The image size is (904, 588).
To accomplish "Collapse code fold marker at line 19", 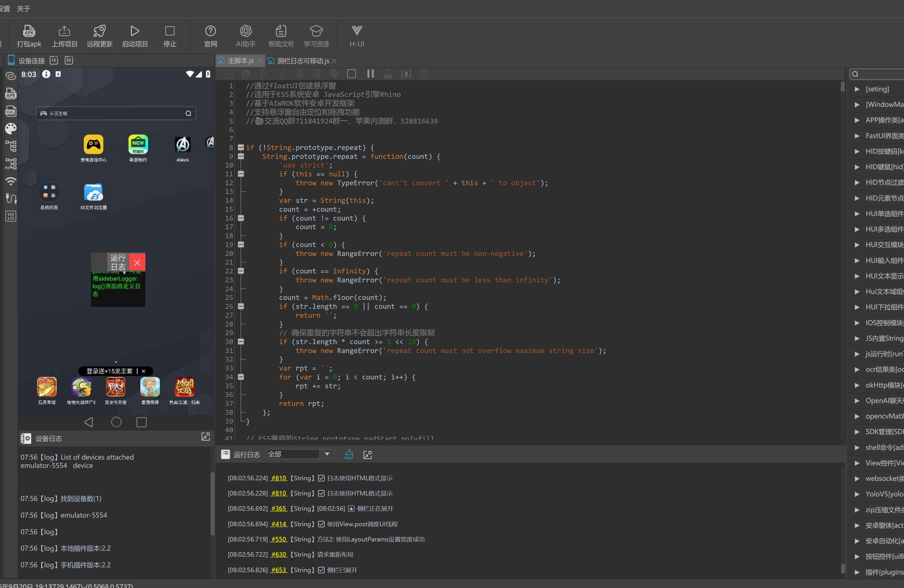I will tap(241, 244).
